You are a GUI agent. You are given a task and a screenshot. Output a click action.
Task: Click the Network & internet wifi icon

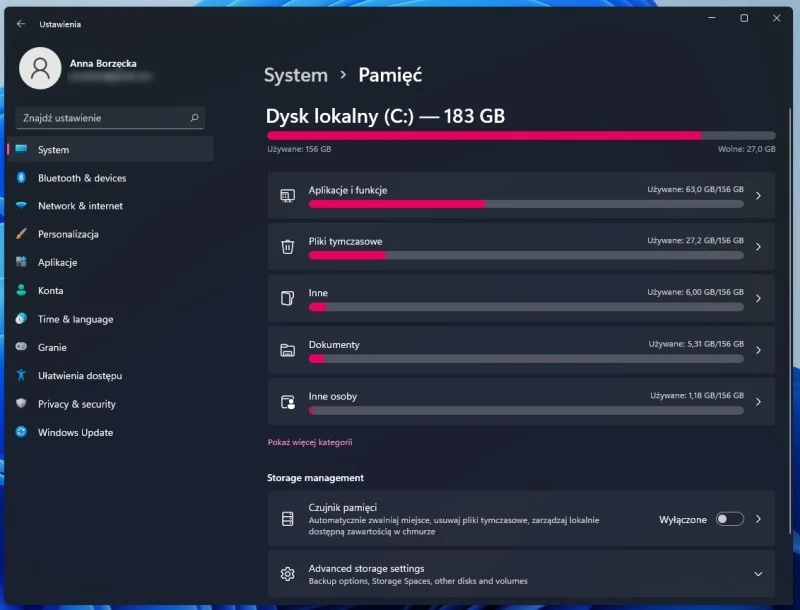point(21,206)
